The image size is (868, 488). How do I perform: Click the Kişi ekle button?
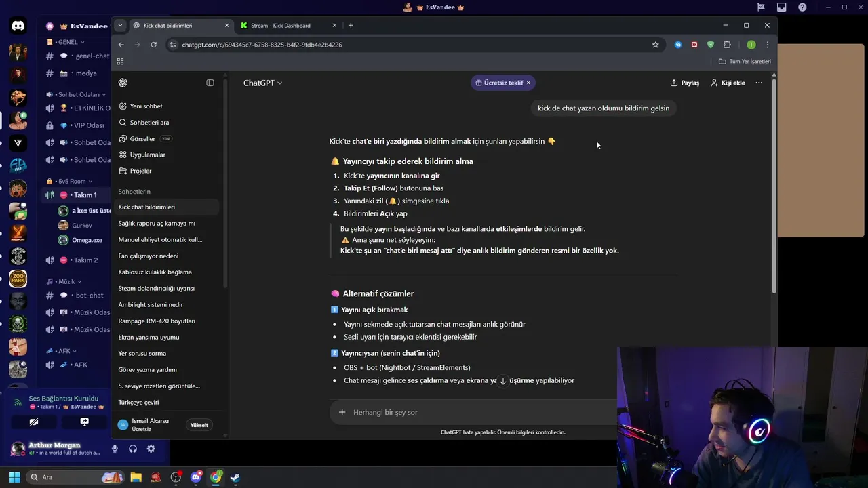[x=728, y=83]
